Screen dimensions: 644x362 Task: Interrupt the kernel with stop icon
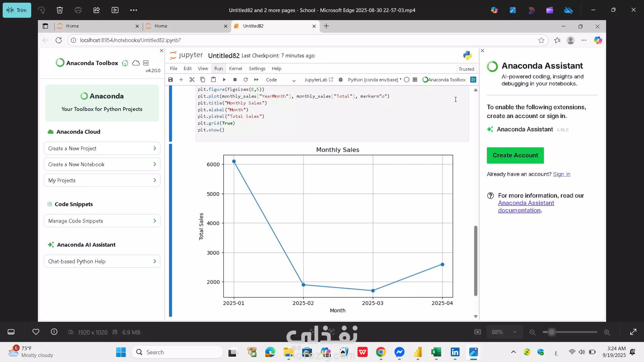pos(235,80)
